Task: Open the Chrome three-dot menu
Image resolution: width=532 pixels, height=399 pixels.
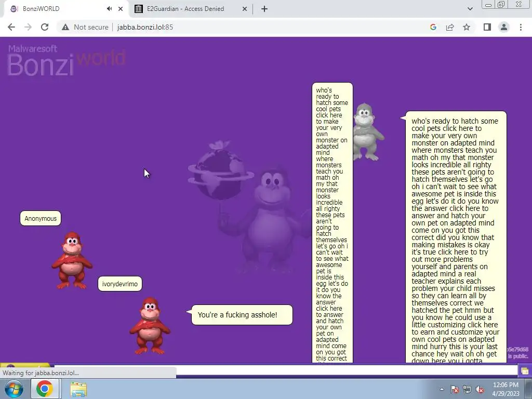Action: click(521, 27)
